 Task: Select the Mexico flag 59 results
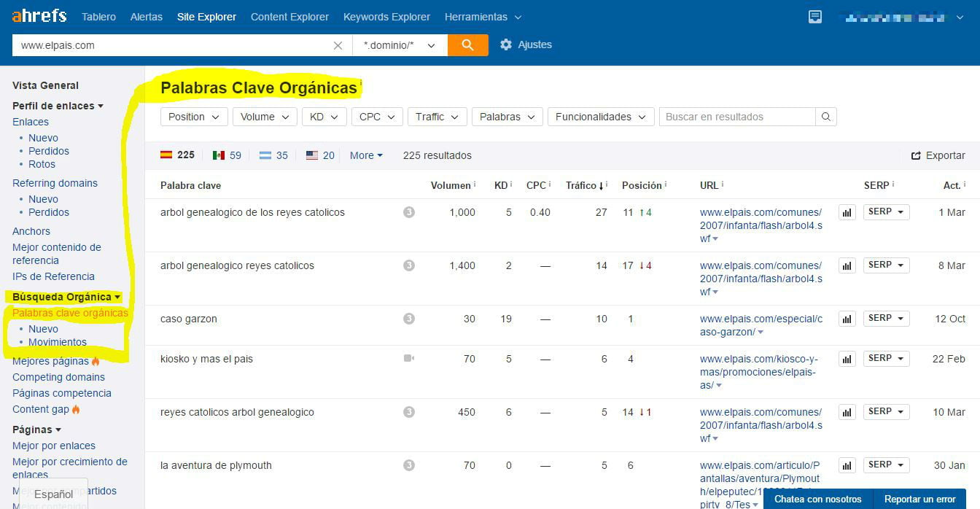[227, 155]
